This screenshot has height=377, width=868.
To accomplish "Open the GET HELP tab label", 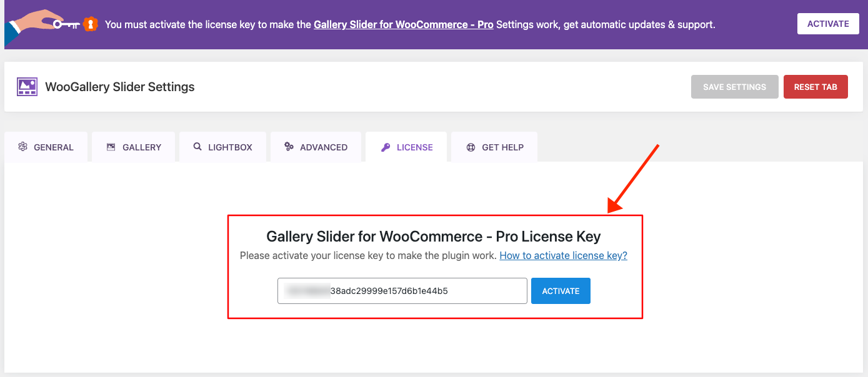I will point(502,147).
